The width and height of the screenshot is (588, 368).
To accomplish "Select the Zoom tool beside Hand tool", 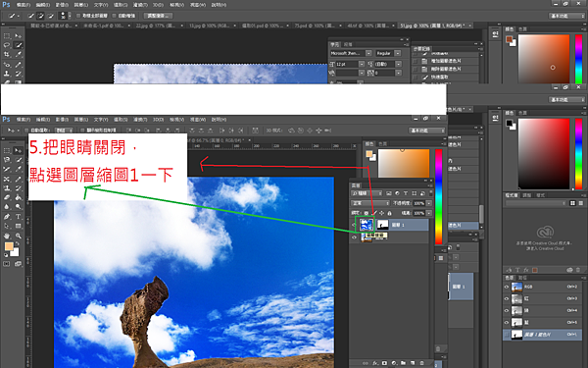I will point(18,236).
